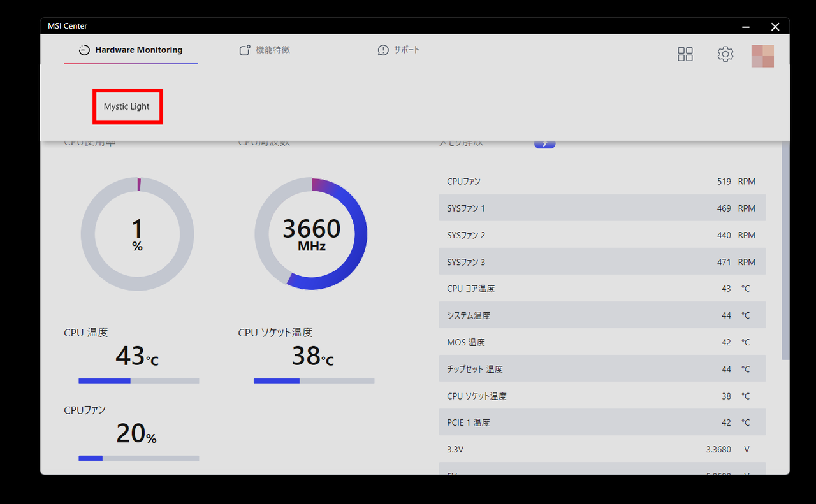
Task: Open Mystic Light from the dropdown panel
Action: [x=127, y=106]
